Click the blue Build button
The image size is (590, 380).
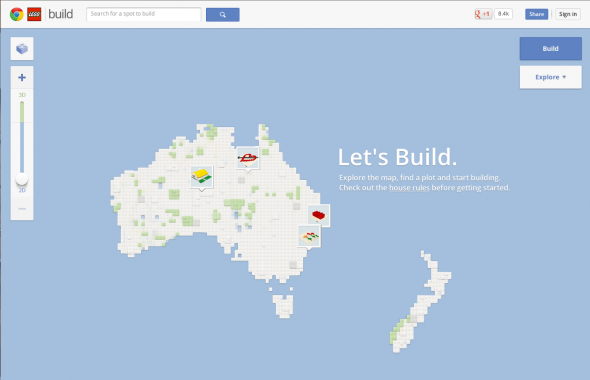pos(550,49)
